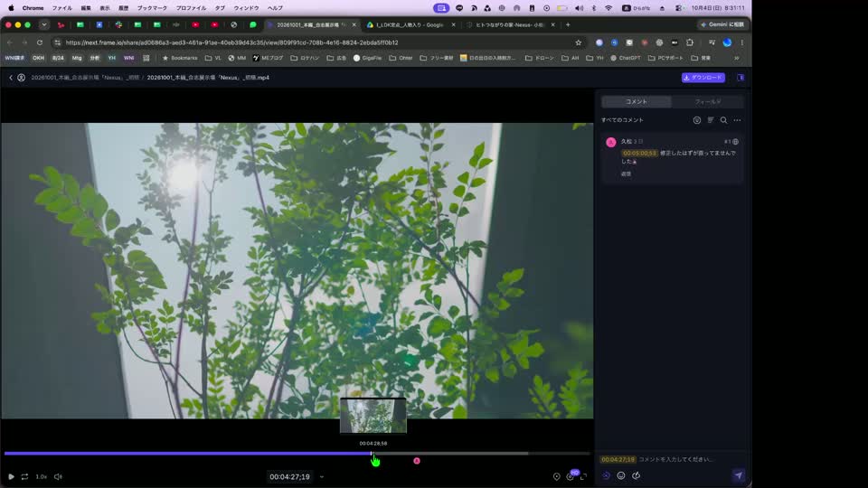Switch to the ヒトつながりの家 tab

coord(510,25)
